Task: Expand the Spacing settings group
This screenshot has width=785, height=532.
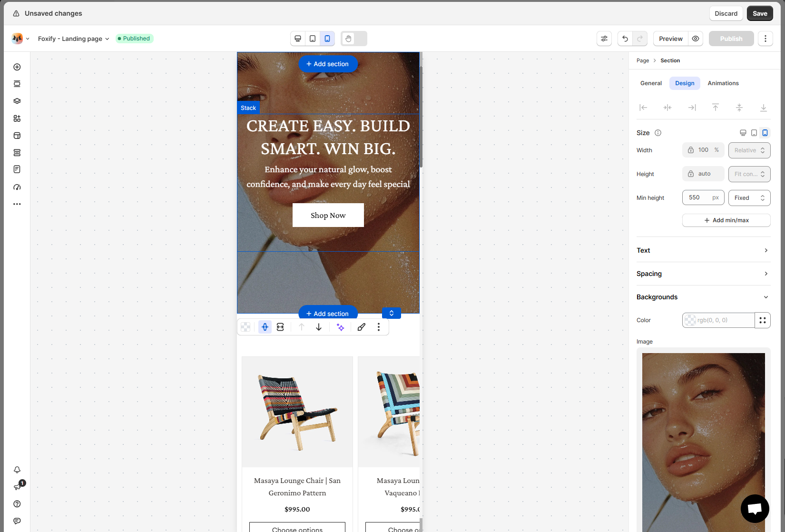Action: point(703,274)
